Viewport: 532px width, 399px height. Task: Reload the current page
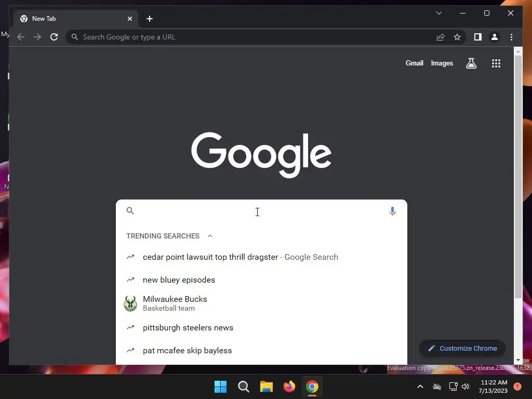54,37
